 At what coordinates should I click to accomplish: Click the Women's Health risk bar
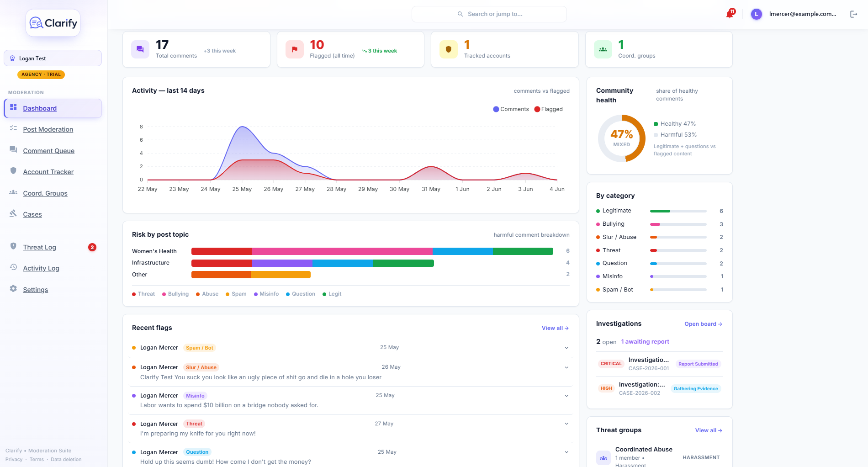(x=372, y=251)
